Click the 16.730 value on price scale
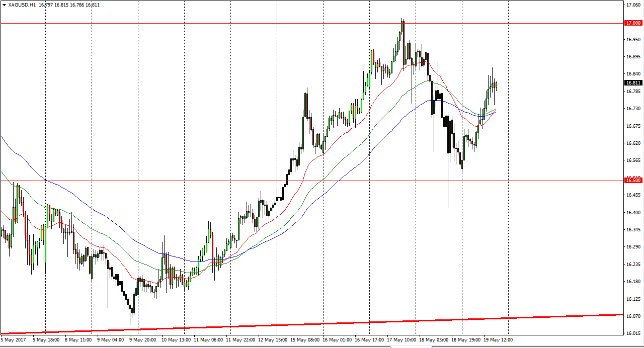The width and height of the screenshot is (644, 348). coord(632,109)
